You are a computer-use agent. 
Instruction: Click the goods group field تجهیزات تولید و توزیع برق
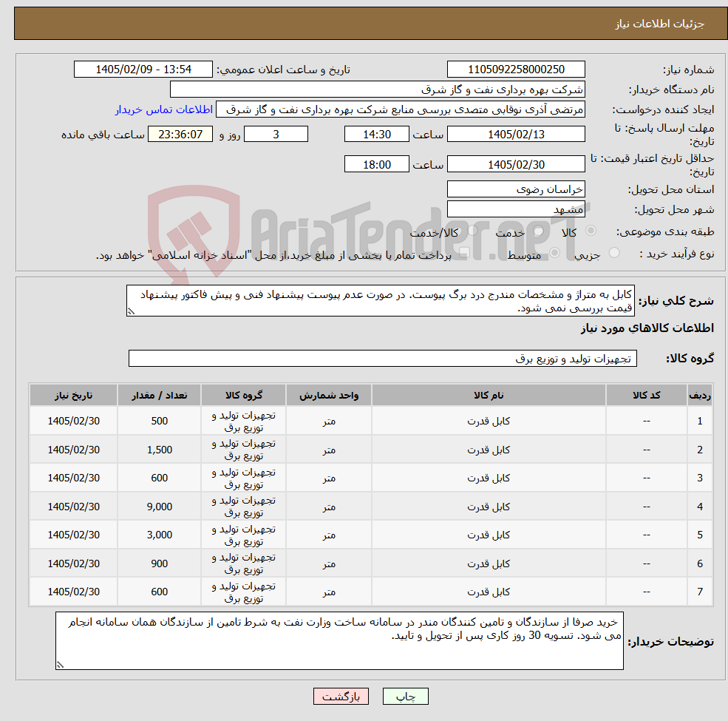click(383, 359)
